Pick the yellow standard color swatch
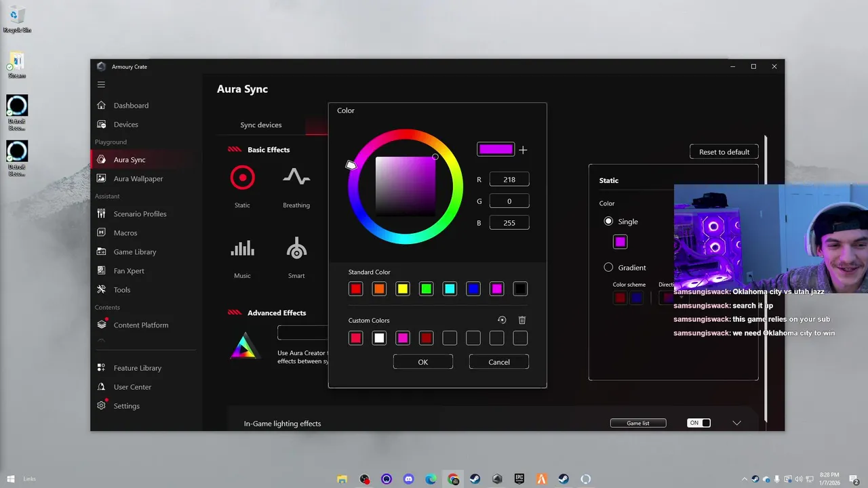The height and width of the screenshot is (488, 868). (403, 289)
